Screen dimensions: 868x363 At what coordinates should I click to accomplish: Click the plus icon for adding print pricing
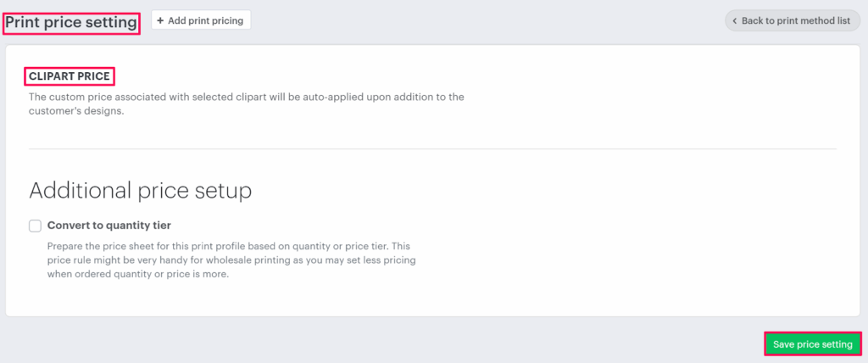click(160, 20)
